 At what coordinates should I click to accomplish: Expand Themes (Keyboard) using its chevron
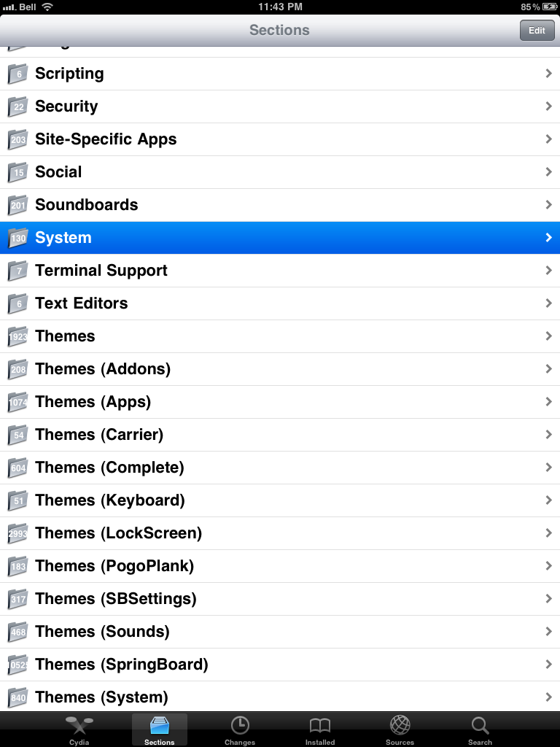coord(548,500)
